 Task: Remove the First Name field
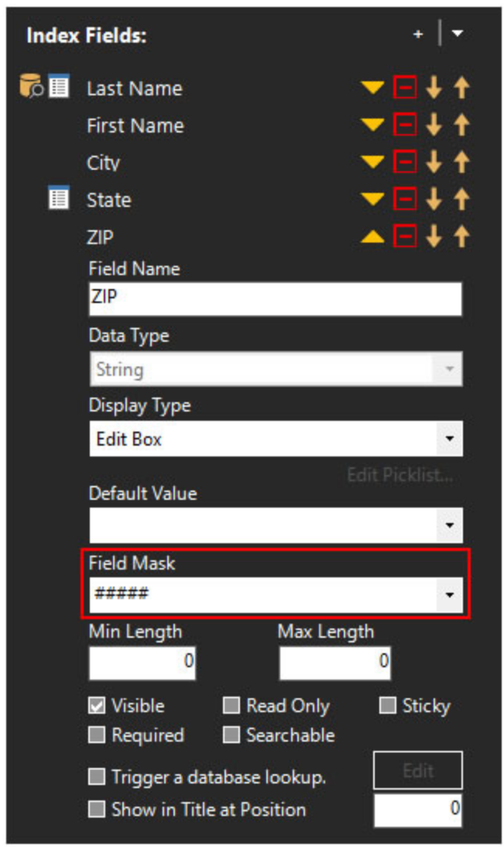coord(405,125)
